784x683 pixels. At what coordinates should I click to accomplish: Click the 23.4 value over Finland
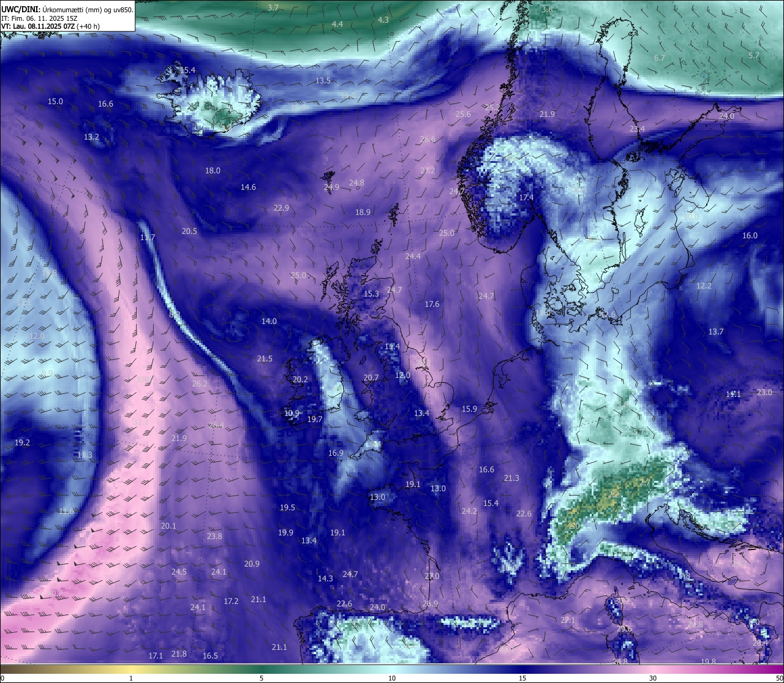(x=637, y=129)
